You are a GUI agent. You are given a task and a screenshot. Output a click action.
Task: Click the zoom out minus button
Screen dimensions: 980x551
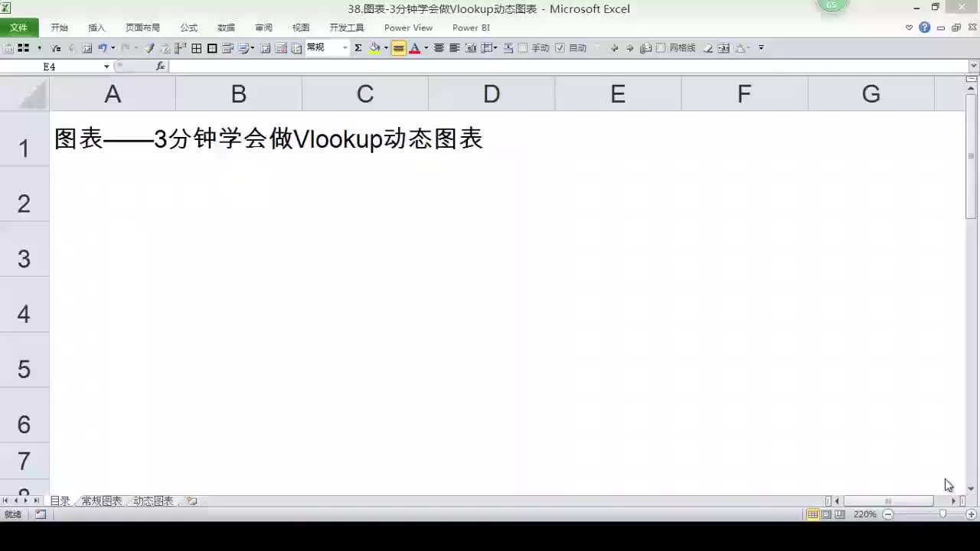888,514
